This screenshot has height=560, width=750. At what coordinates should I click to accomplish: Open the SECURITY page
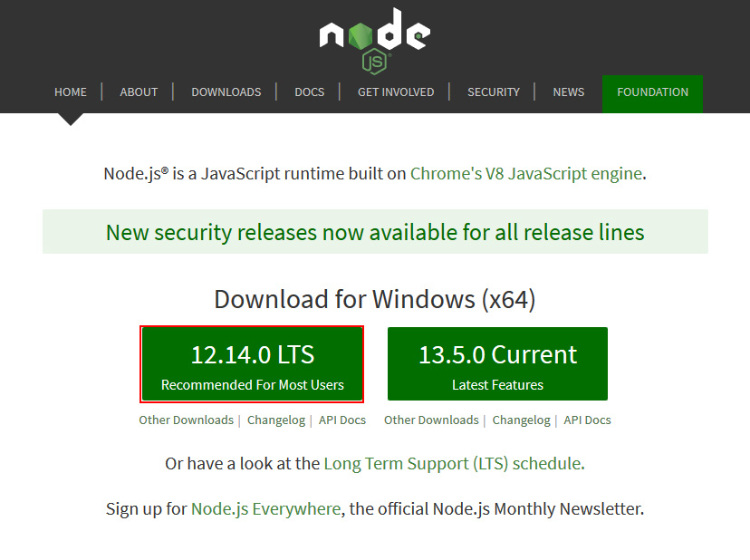493,92
